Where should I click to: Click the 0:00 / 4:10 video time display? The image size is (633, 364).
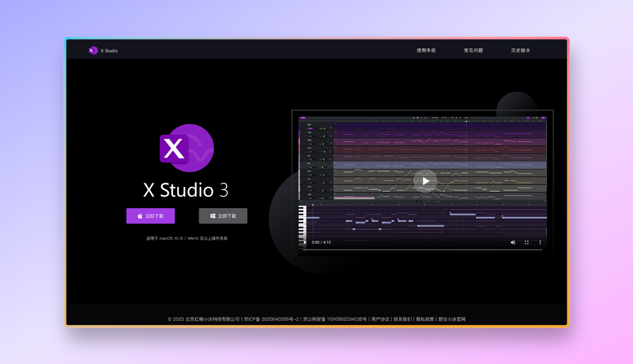pyautogui.click(x=321, y=242)
